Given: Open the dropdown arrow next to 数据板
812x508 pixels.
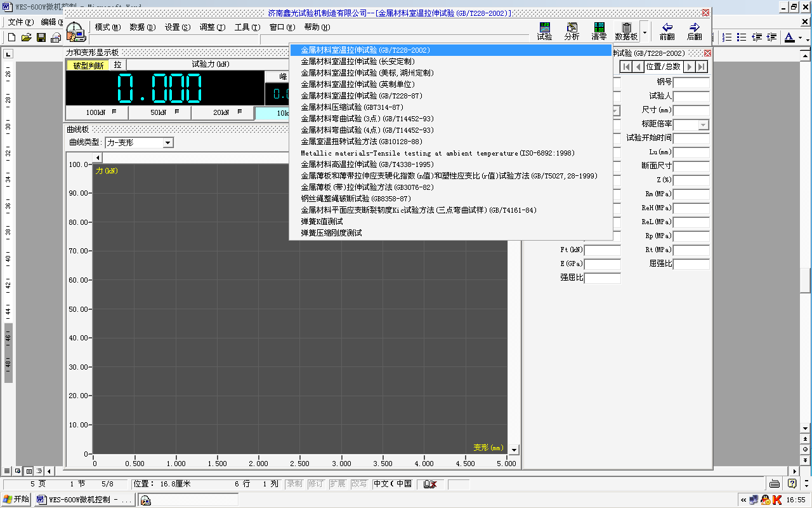Looking at the screenshot, I should tap(645, 30).
